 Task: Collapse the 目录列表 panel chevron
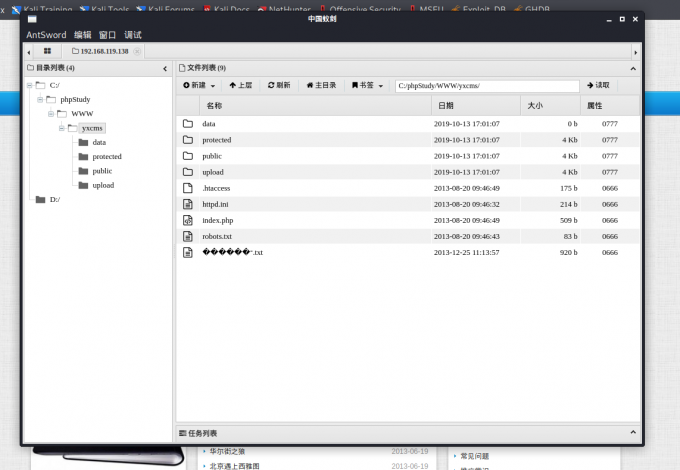click(165, 69)
